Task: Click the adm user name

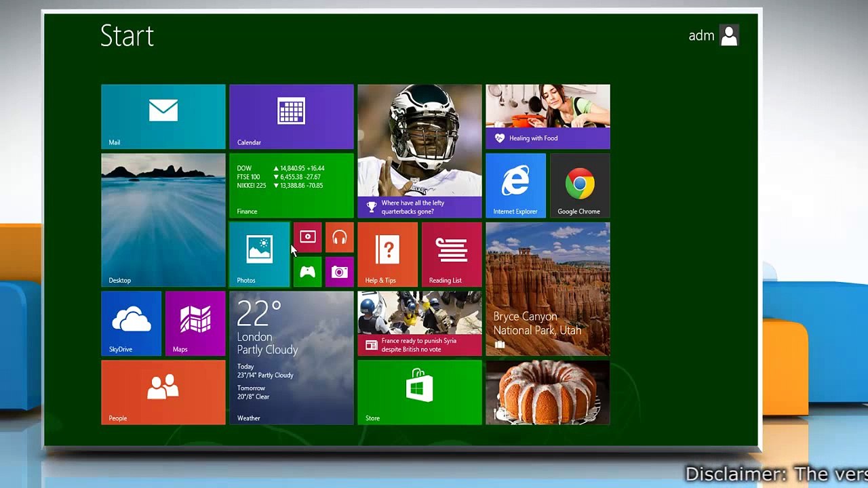Action: (x=701, y=36)
